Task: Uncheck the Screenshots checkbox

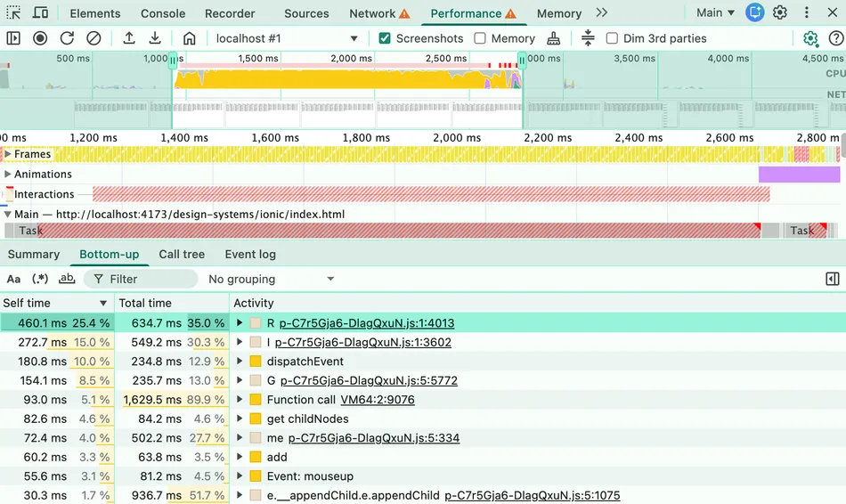Action: pos(385,38)
